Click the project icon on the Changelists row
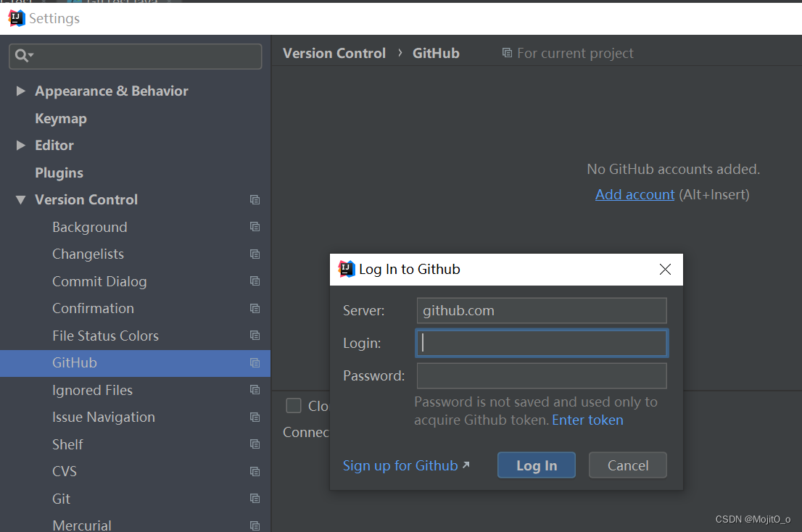Viewport: 802px width, 532px height. pyautogui.click(x=255, y=254)
